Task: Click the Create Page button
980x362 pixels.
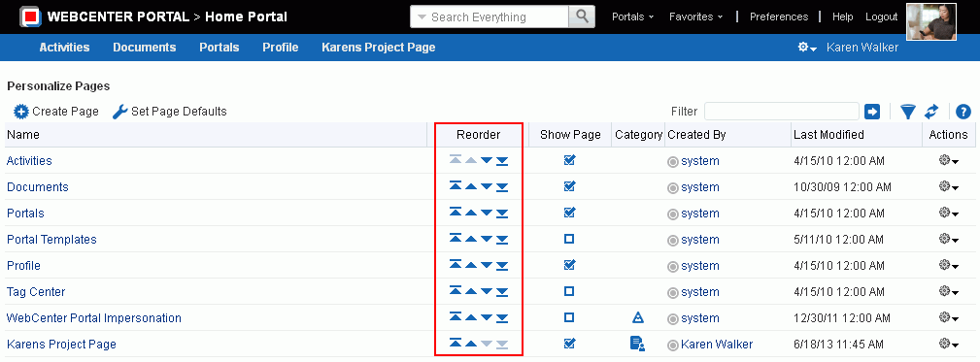Action: 56,112
